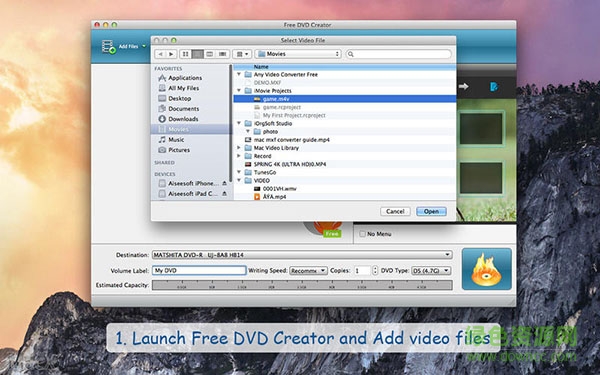Click the Volume Label field

[199, 271]
